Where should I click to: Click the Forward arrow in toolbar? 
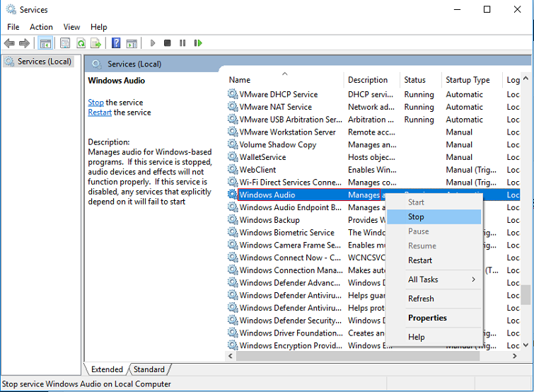click(24, 43)
